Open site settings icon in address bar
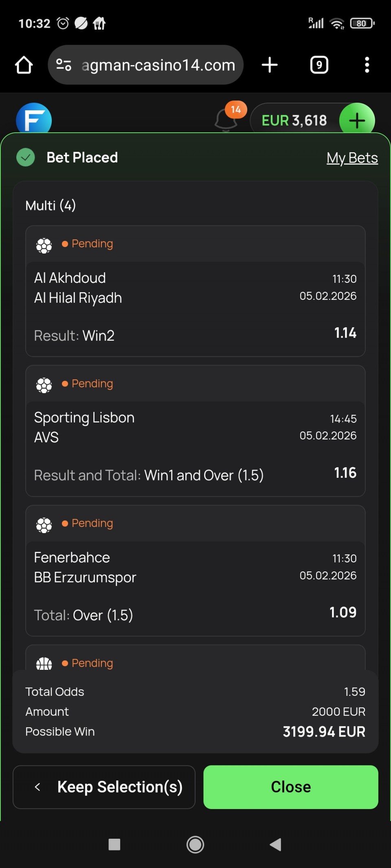The height and width of the screenshot is (868, 391). 64,65
